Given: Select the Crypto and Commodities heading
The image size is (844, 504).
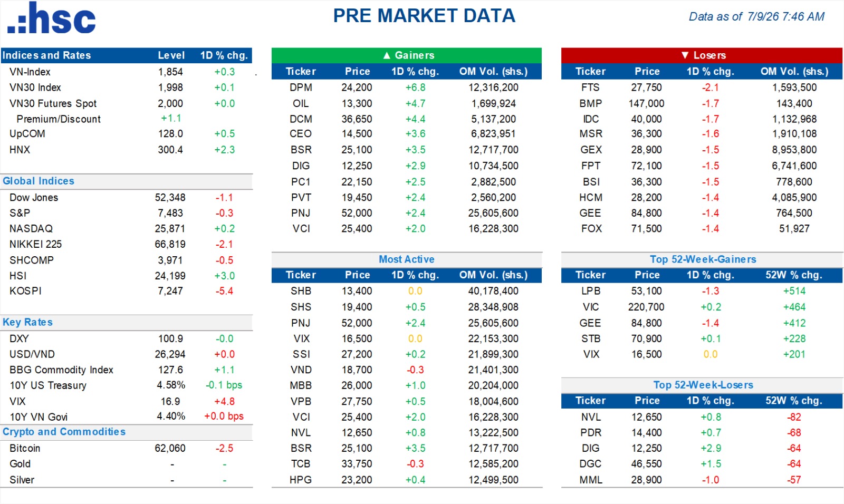Looking at the screenshot, I should [x=64, y=432].
